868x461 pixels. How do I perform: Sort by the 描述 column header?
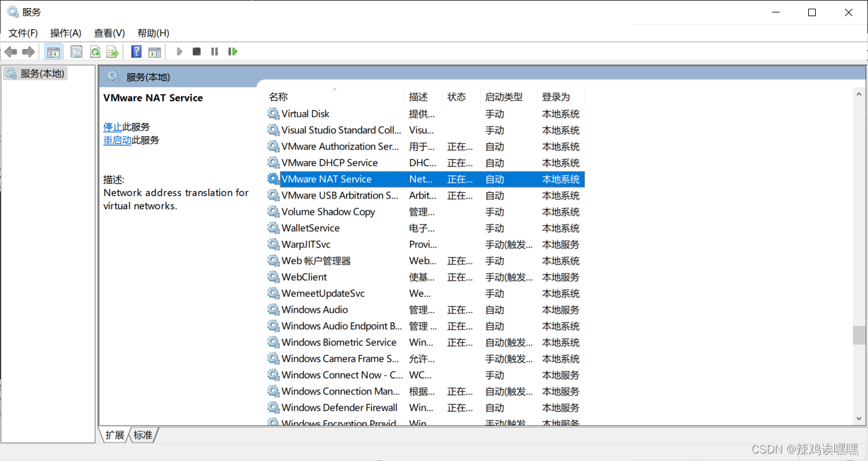tap(424, 97)
